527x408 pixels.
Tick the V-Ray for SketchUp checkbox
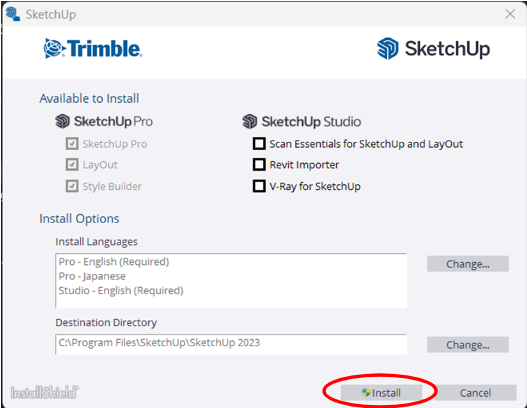click(x=259, y=186)
